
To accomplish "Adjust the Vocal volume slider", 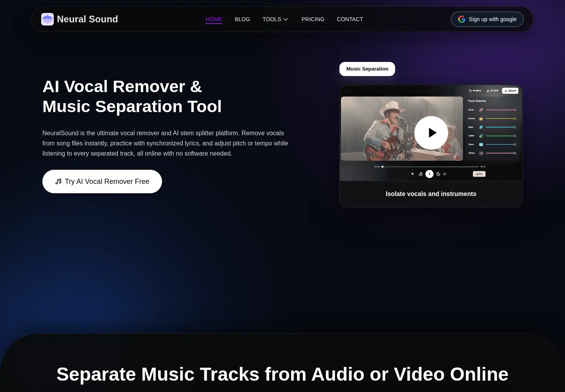I will 500,110.
